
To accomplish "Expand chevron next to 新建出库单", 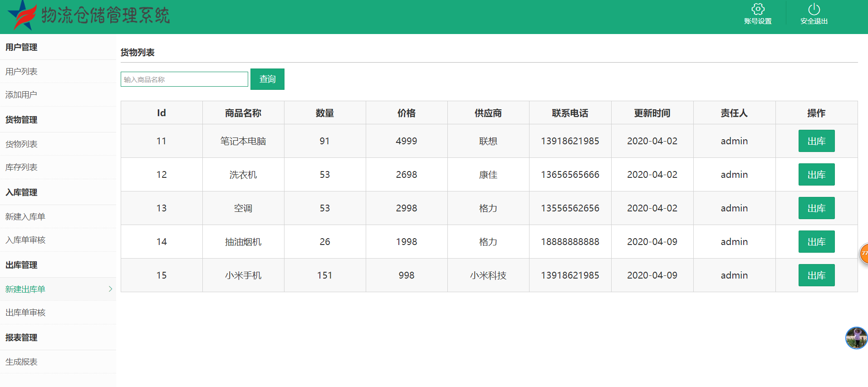I will 110,289.
